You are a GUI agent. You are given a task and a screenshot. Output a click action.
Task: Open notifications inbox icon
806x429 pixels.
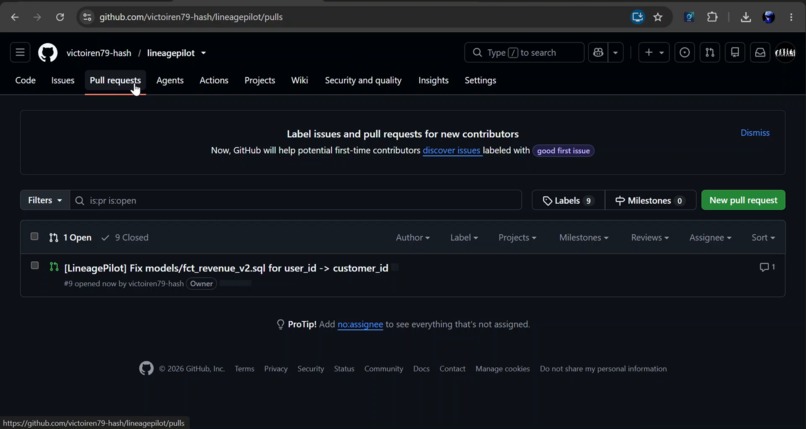click(760, 52)
